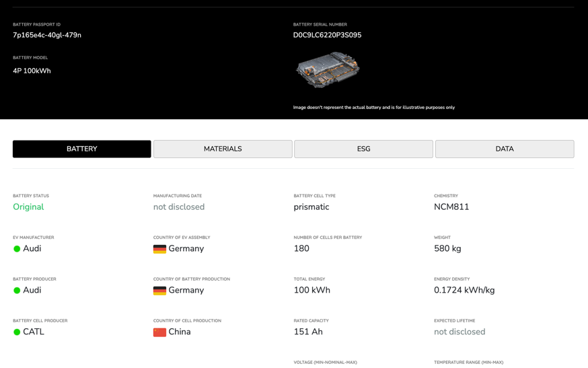Click the CATL cell producer name

[34, 332]
